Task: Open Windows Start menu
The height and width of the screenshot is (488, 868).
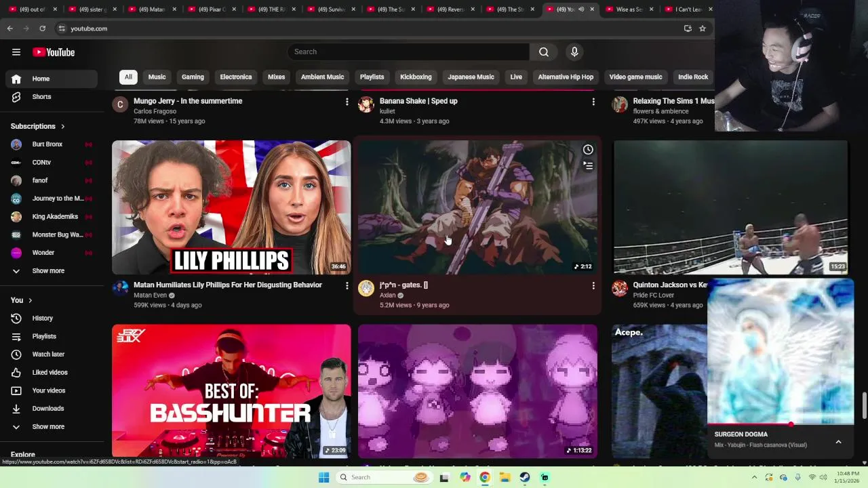Action: coord(323,477)
